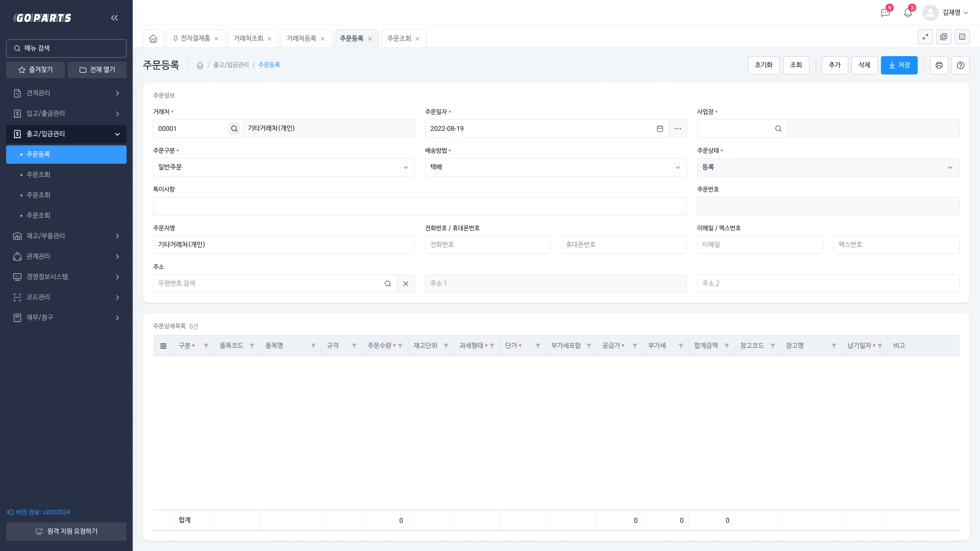Click the 사업장 search magnifier icon
The image size is (980, 551).
[x=778, y=129]
